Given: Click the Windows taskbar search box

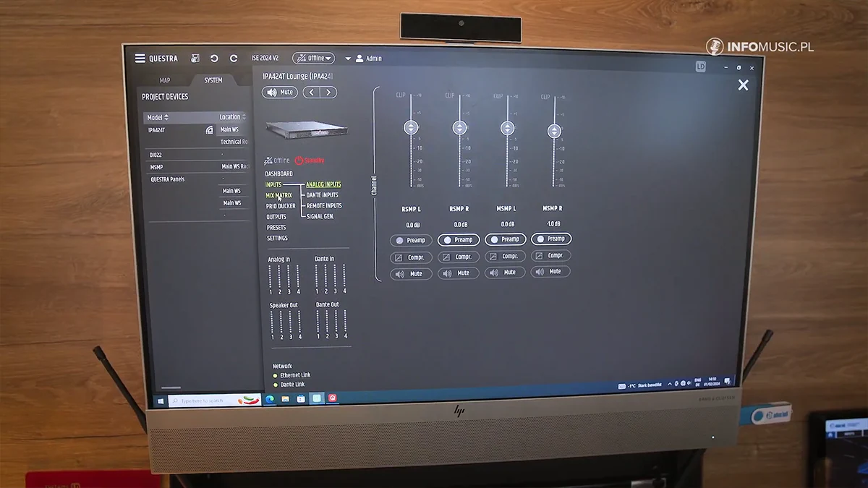Looking at the screenshot, I should [214, 401].
